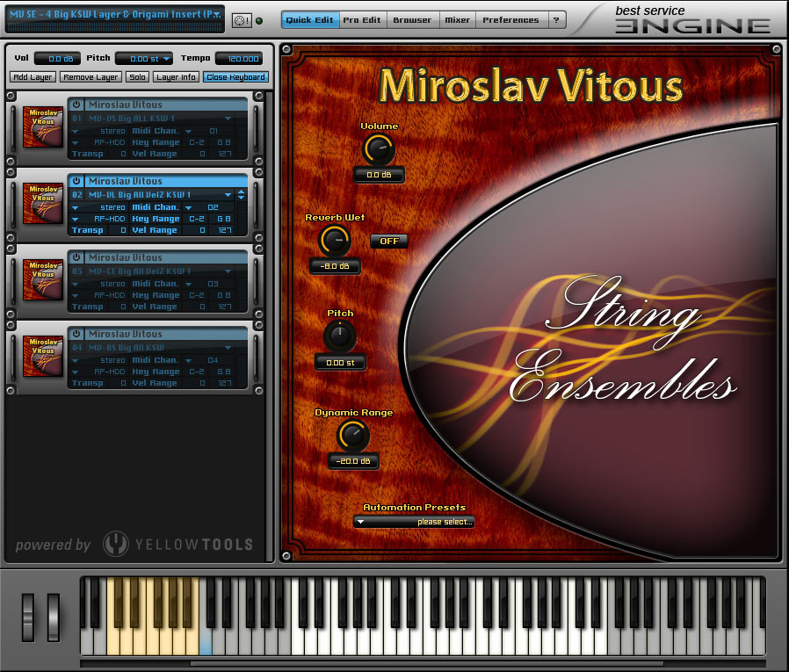This screenshot has height=672, width=789.
Task: Toggle power icon on layer 02 MV-VL
Action: pyautogui.click(x=76, y=181)
